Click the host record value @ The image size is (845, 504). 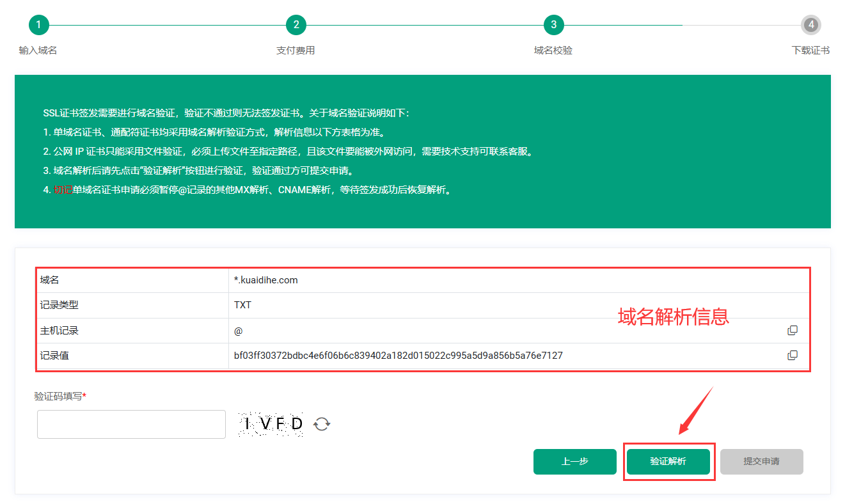(x=239, y=331)
